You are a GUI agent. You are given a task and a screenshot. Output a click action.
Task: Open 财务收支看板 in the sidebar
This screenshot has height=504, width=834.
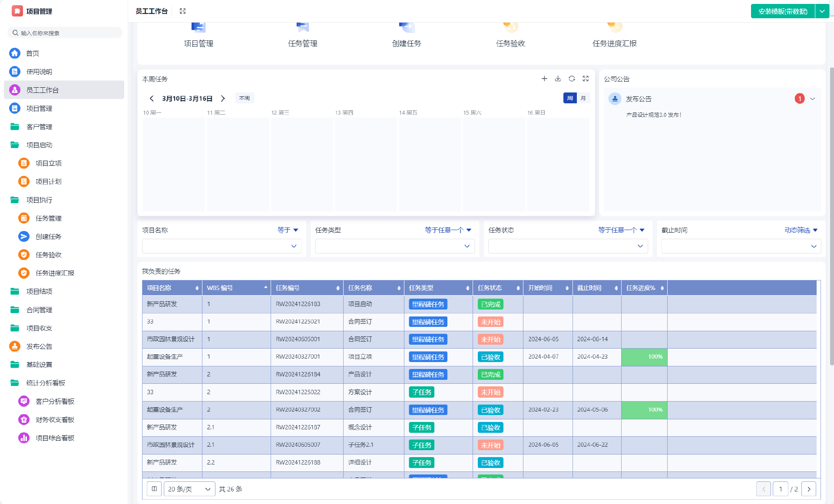[x=55, y=420]
